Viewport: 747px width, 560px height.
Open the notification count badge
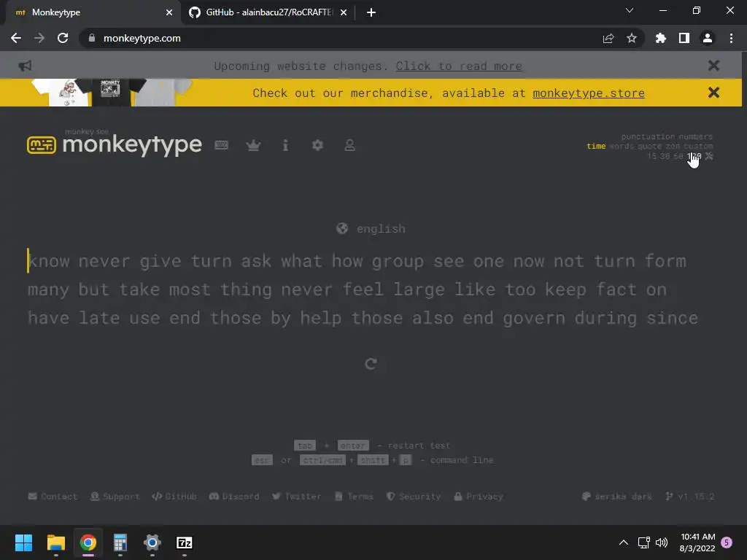coord(727,542)
